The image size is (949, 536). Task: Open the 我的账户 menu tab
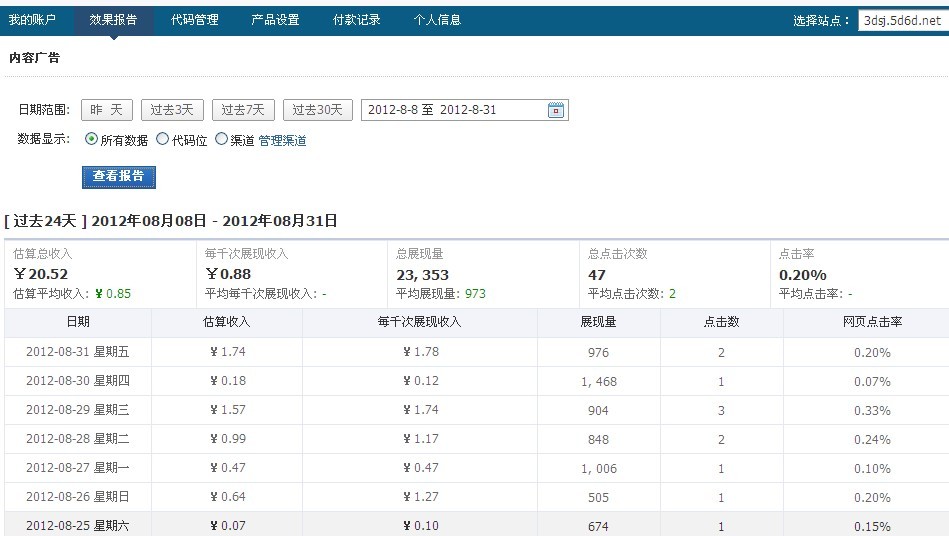[x=32, y=20]
